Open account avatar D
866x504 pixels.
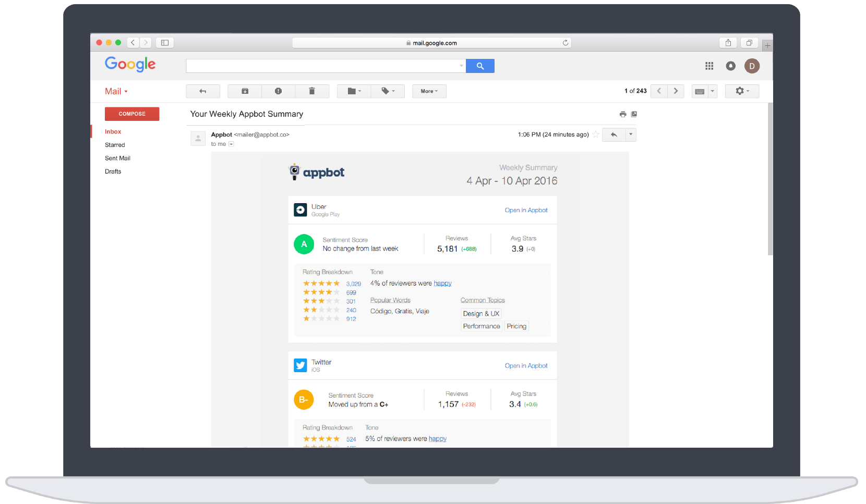[752, 66]
